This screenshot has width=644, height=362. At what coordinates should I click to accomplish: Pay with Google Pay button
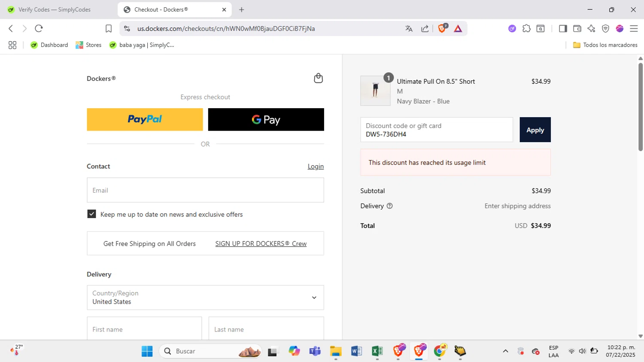tap(266, 119)
